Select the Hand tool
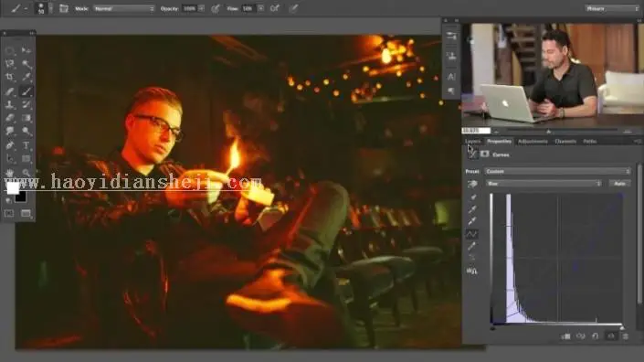This screenshot has width=644, height=362. [10, 173]
